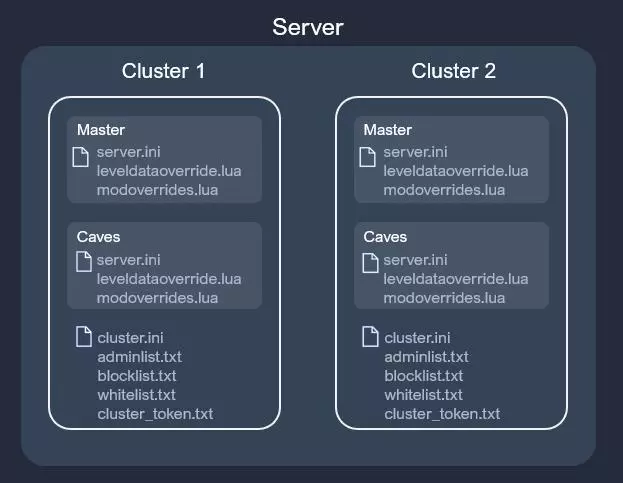Click the file icon in Cluster 2 Caves

point(368,263)
